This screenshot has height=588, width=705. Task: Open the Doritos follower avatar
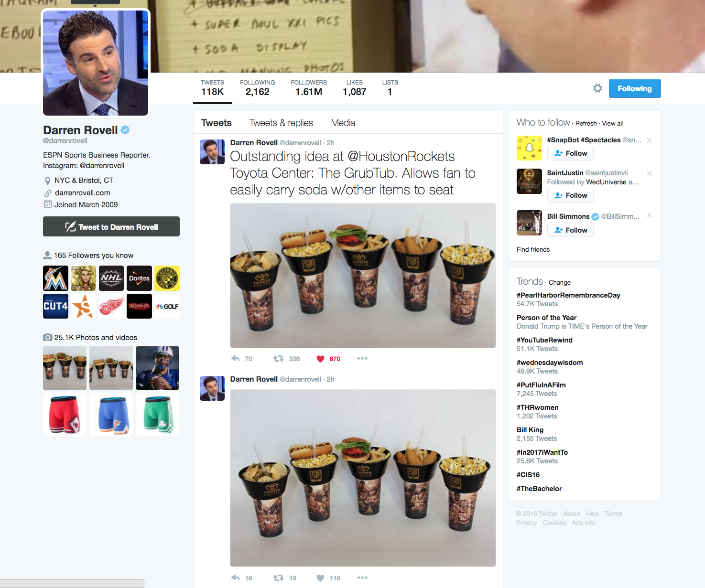pyautogui.click(x=139, y=278)
